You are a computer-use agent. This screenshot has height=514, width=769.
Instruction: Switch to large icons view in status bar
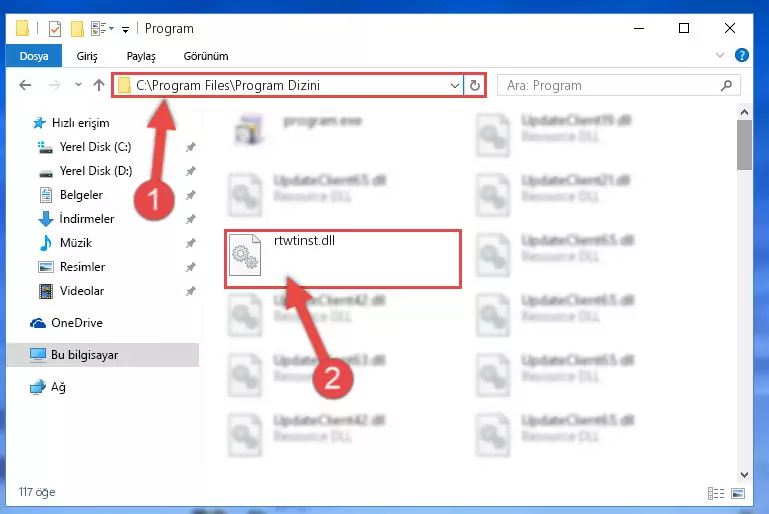[x=738, y=493]
